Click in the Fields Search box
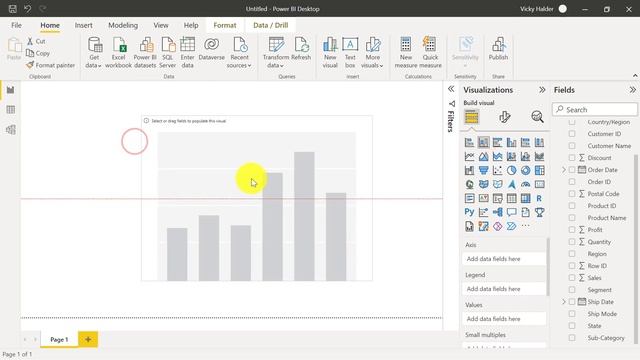The height and width of the screenshot is (360, 640). pyautogui.click(x=595, y=109)
